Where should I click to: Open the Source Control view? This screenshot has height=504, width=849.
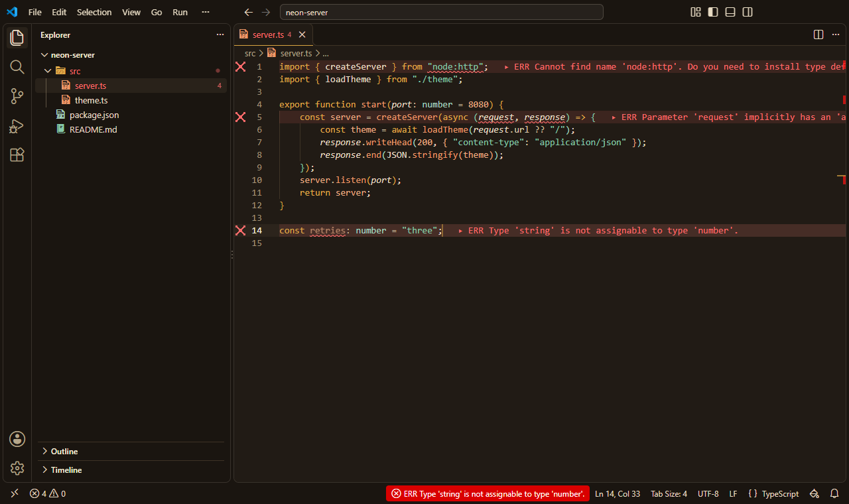[17, 96]
